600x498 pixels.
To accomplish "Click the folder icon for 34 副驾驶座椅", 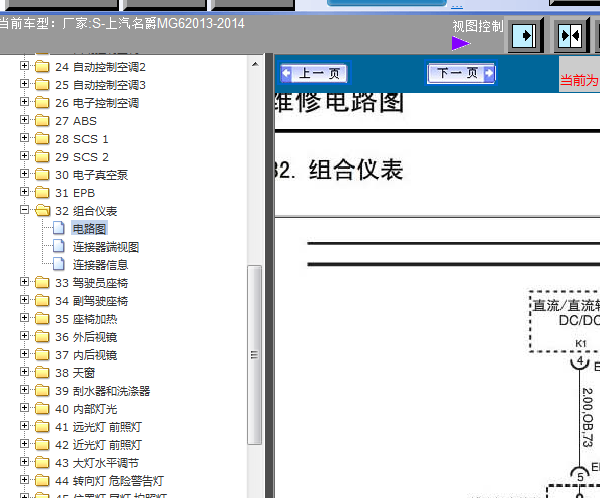I will coord(42,300).
